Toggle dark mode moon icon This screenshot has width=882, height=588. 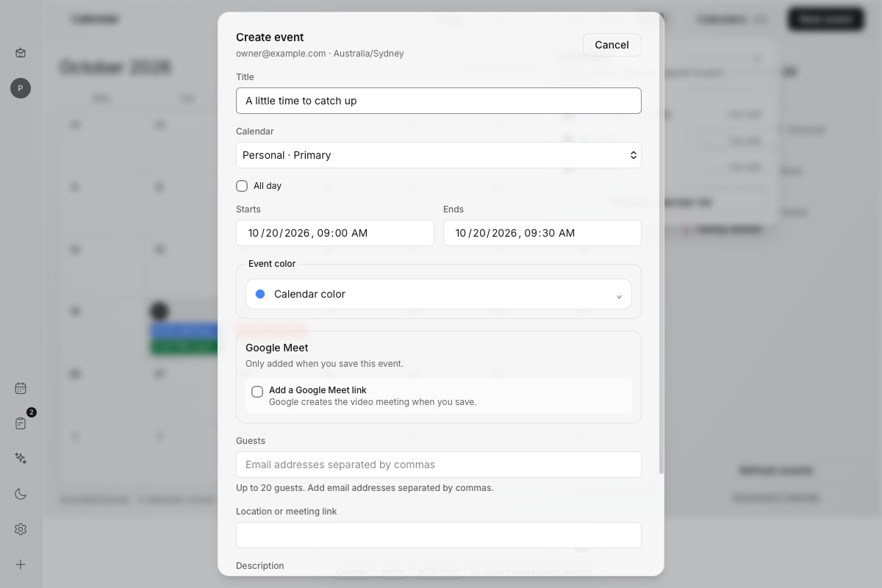coord(21,494)
